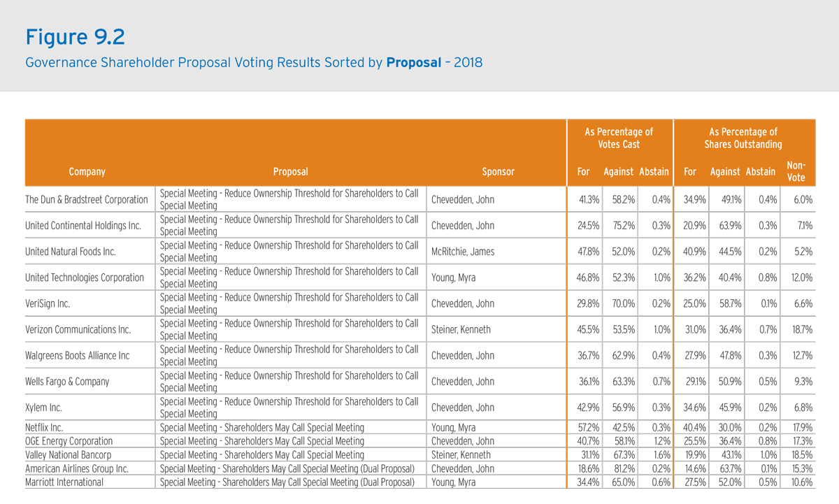Click the 'As Percentage of Shares Outstanding' header
839x504 pixels.
(x=743, y=138)
